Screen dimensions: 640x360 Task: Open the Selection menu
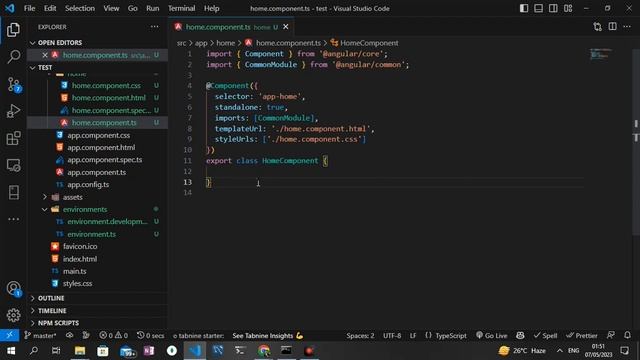pos(80,8)
